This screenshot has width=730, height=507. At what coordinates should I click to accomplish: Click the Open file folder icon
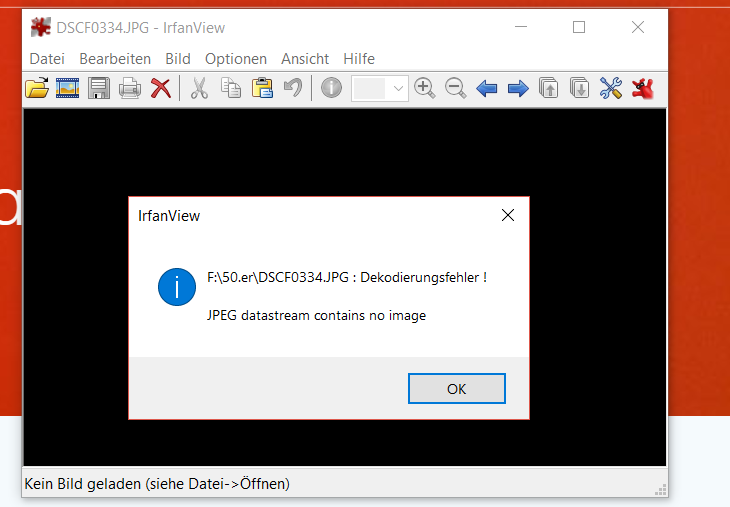click(37, 88)
